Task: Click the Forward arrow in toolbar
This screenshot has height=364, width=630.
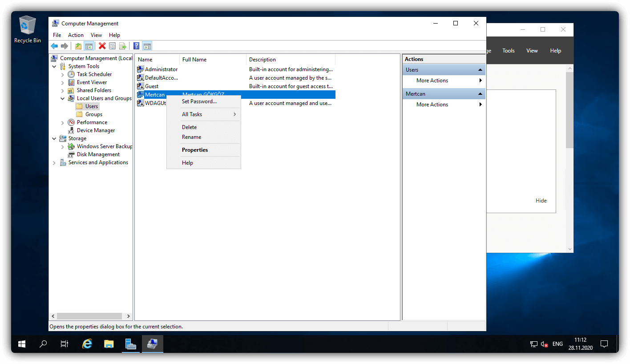Action: pos(65,46)
